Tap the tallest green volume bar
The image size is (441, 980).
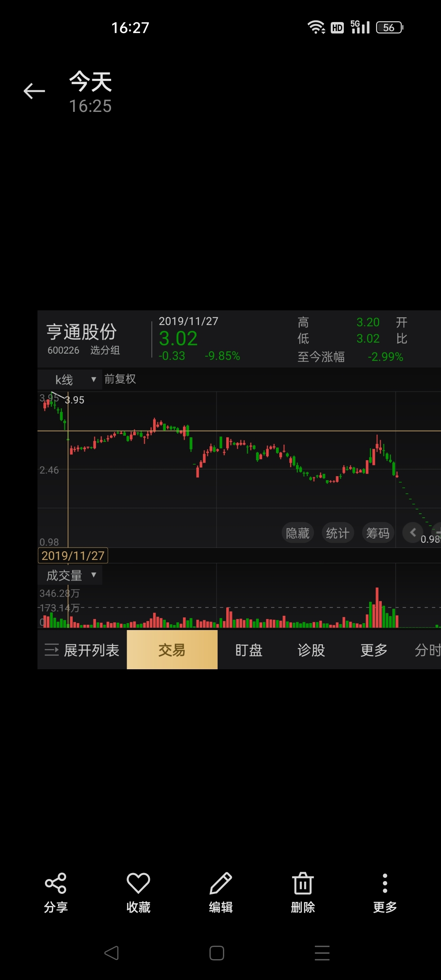tap(371, 615)
